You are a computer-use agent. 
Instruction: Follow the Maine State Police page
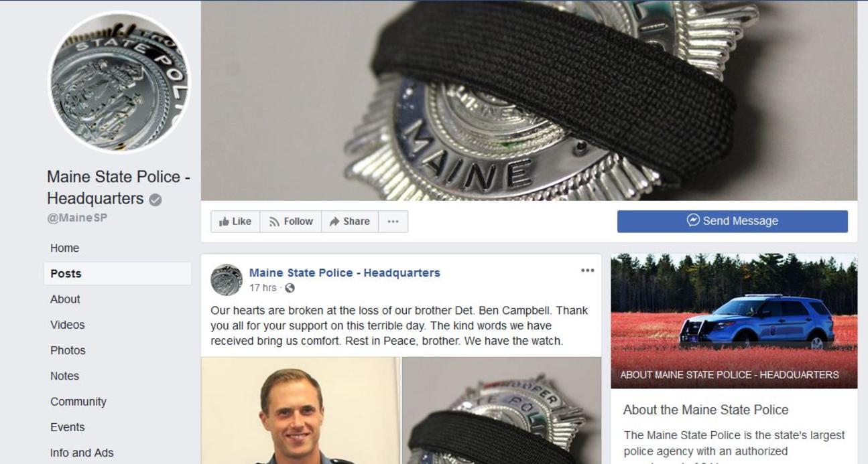(x=291, y=222)
